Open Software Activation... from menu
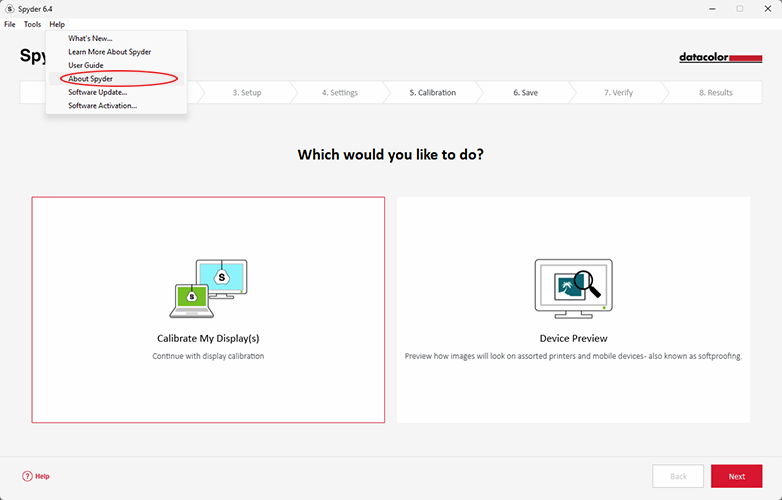782x500 pixels. (x=102, y=105)
